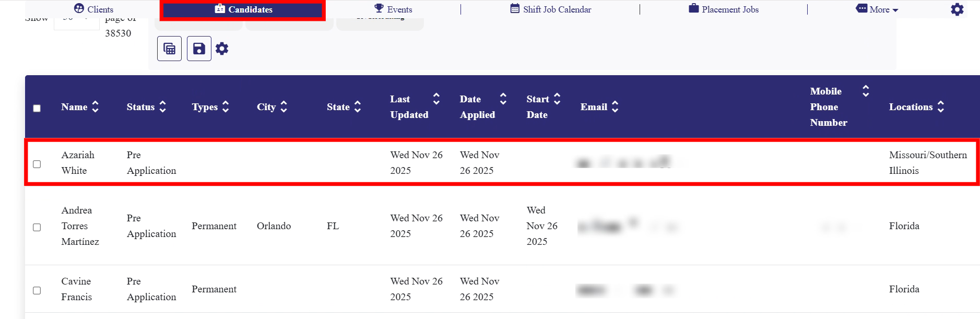Open the Shift Job Calendar tab

pyautogui.click(x=550, y=9)
